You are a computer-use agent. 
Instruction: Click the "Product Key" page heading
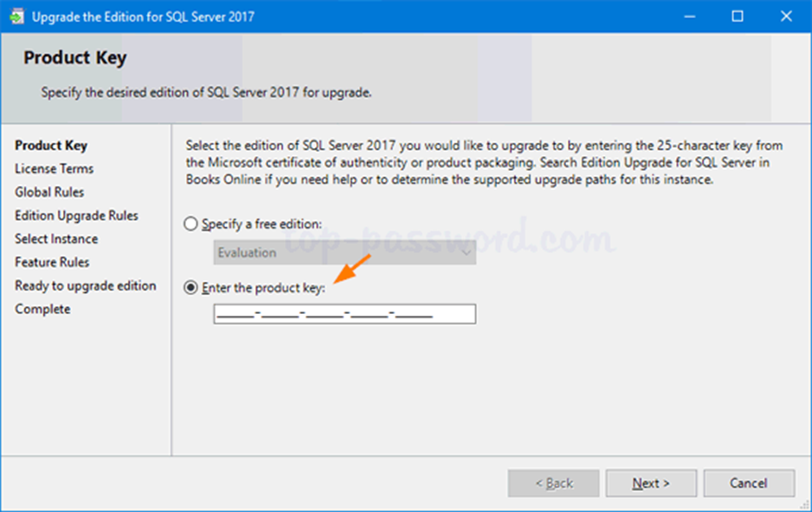[x=74, y=59]
